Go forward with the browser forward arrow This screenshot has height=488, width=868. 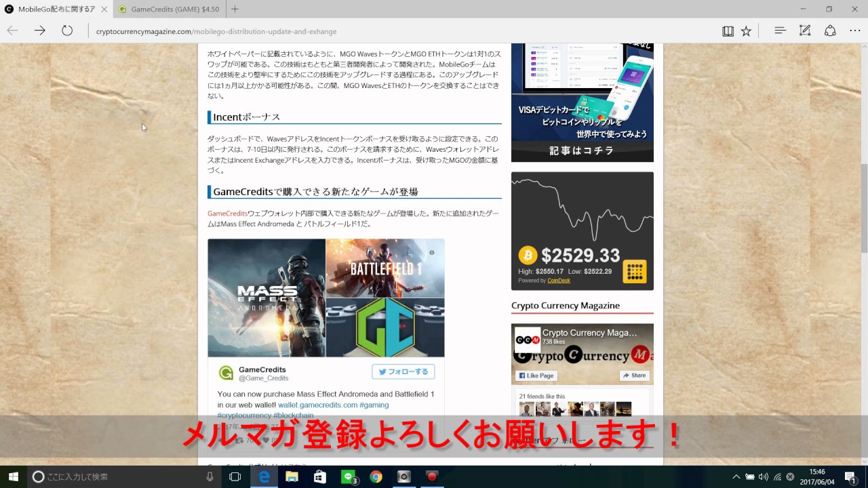(40, 30)
